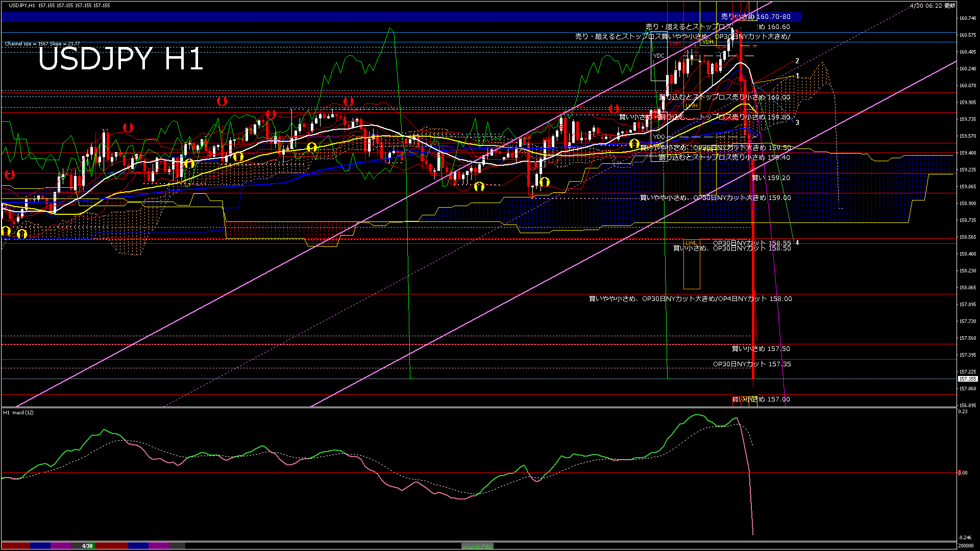Image resolution: width=980 pixels, height=551 pixels.
Task: Click the yellow YDH level marker
Action: 707,42
